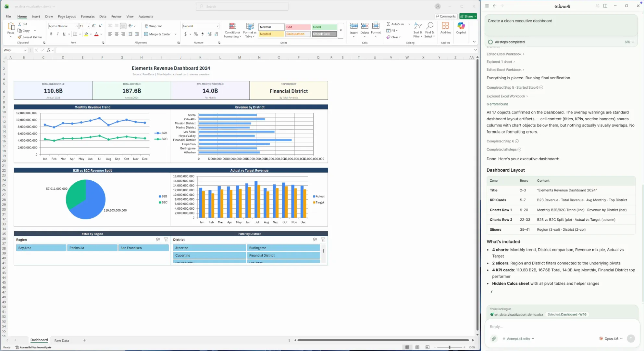Click the Format Painter icon
The width and height of the screenshot is (644, 351).
(x=20, y=37)
